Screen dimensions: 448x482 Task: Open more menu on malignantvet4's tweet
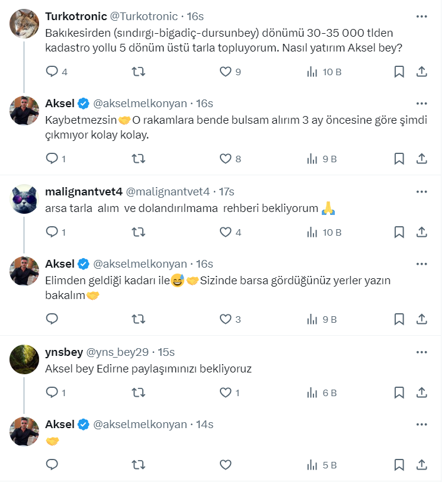422,191
